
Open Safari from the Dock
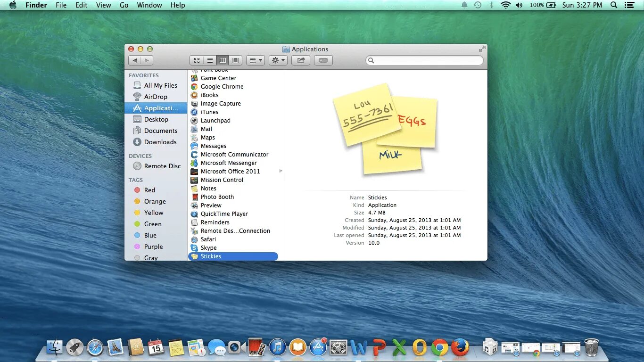[94, 348]
